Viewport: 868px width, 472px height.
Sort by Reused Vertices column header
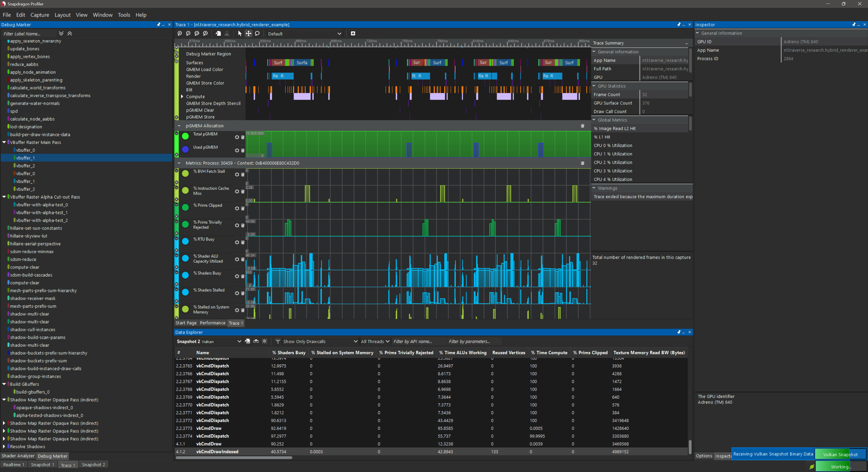tap(508, 352)
